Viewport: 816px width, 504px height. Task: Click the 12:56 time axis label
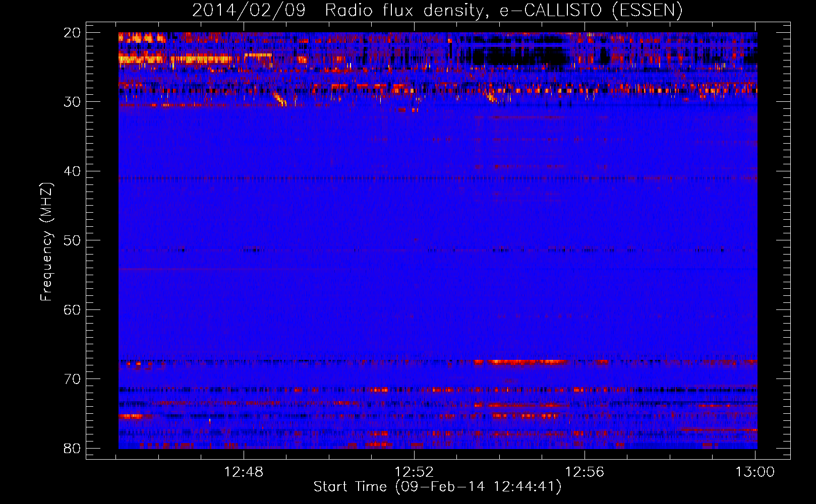pos(585,472)
